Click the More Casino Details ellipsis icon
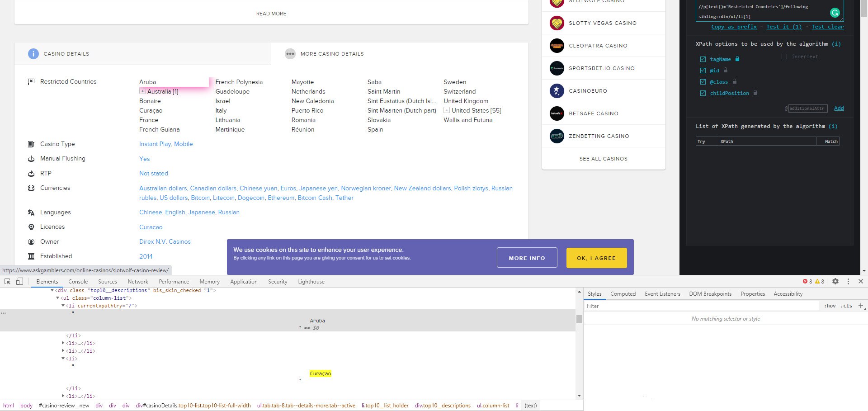This screenshot has width=868, height=411. coord(290,54)
